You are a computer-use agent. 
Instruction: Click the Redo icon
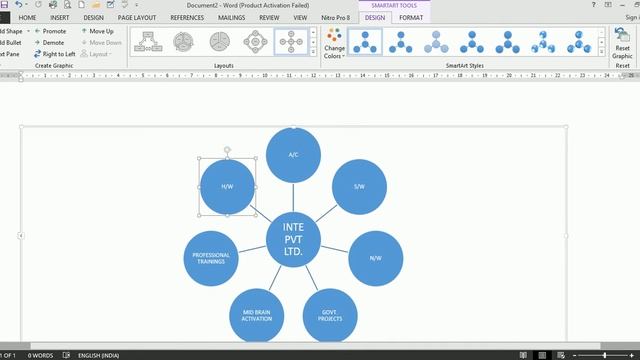click(x=38, y=5)
